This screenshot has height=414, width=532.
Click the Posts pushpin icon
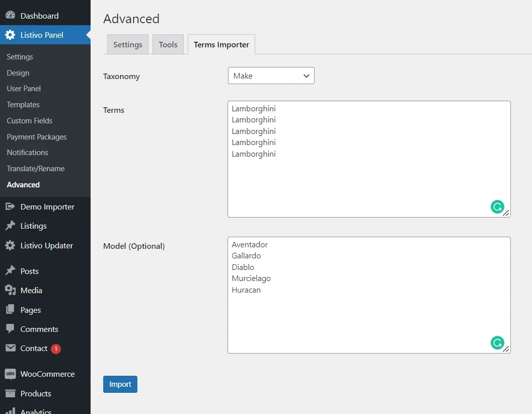10,270
